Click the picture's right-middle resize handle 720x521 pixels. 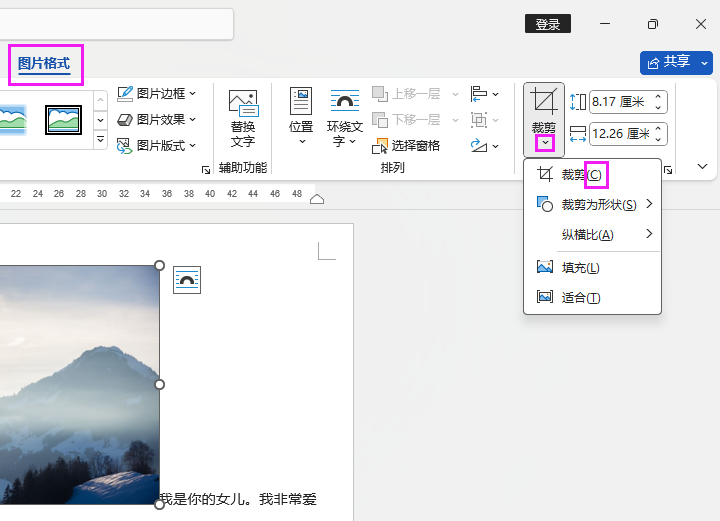(159, 385)
